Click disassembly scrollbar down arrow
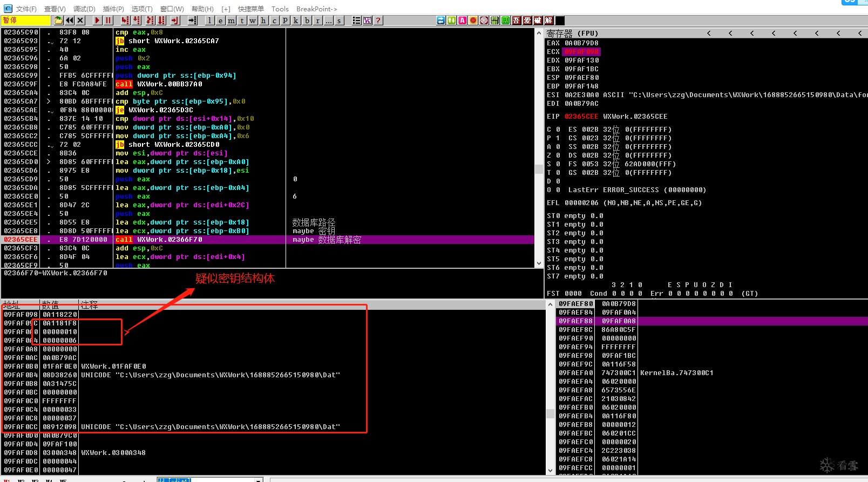868x482 pixels. pos(539,263)
